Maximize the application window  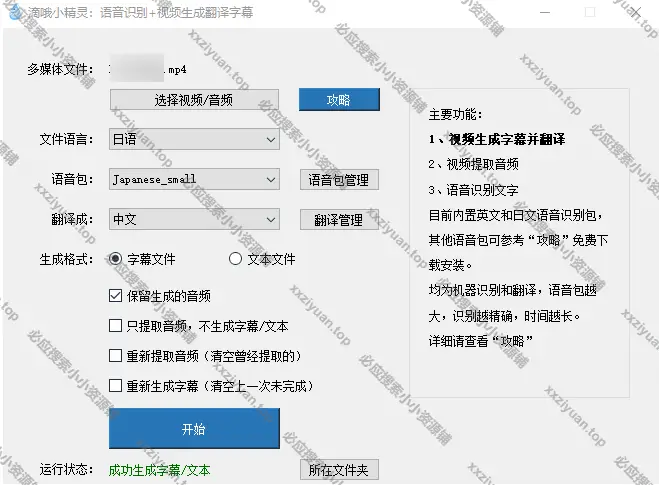tap(589, 13)
